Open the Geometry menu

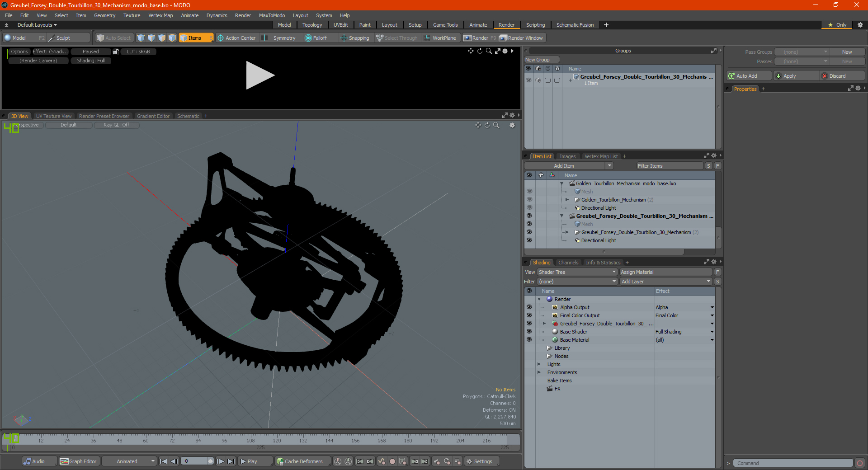pos(104,15)
